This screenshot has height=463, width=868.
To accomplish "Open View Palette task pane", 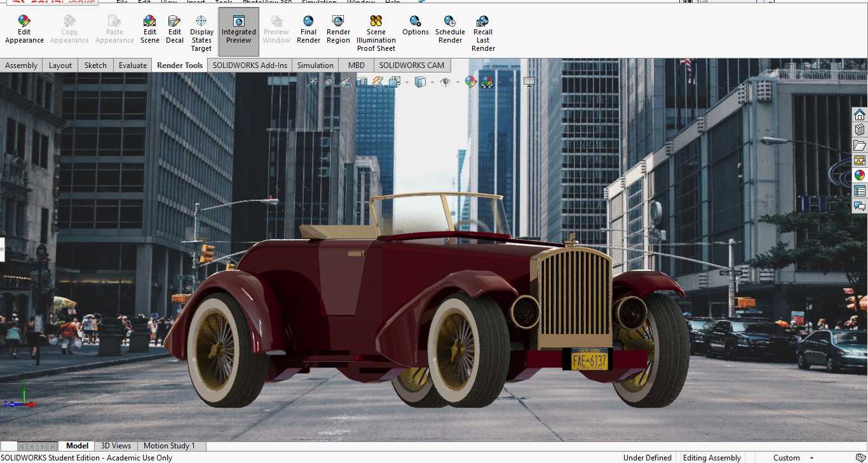I will [x=860, y=160].
